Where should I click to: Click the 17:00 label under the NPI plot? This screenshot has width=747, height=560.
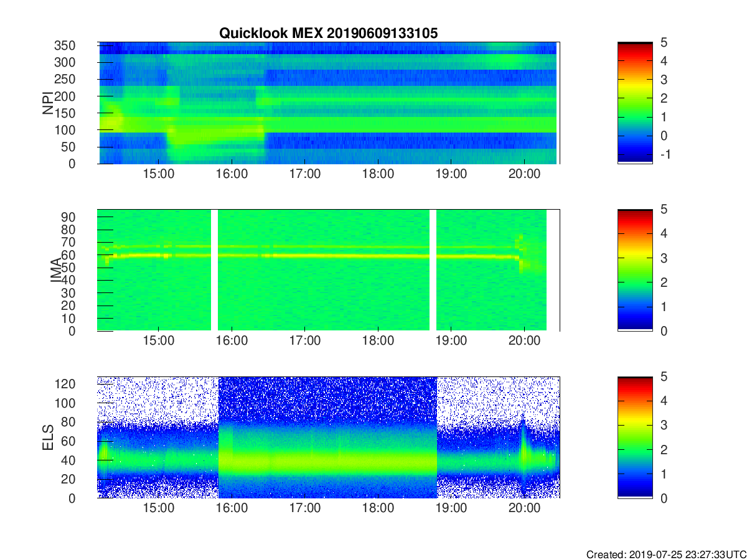304,174
